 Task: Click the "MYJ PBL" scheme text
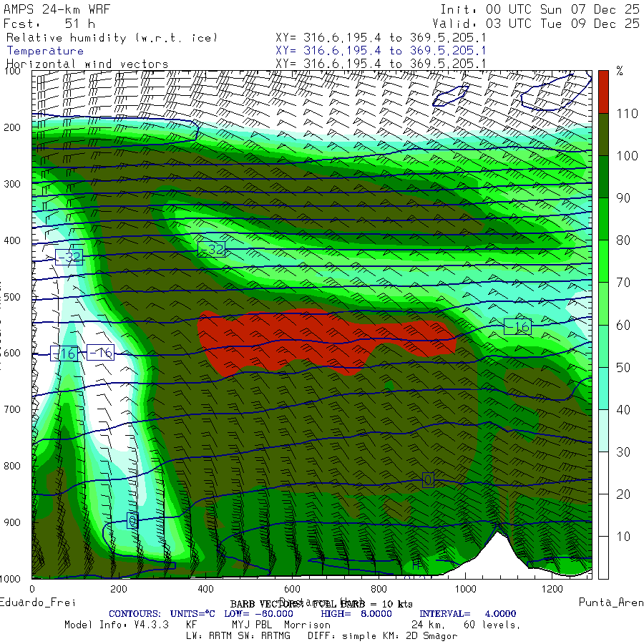click(252, 625)
